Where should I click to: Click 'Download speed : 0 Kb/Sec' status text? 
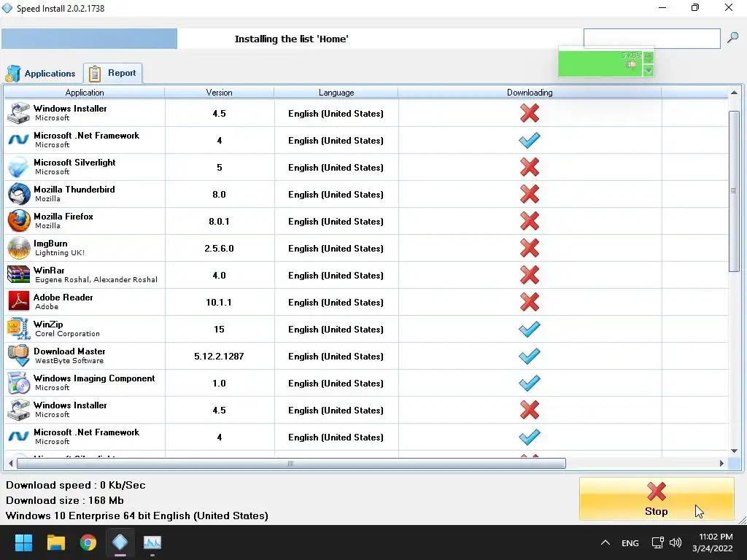[x=76, y=485]
